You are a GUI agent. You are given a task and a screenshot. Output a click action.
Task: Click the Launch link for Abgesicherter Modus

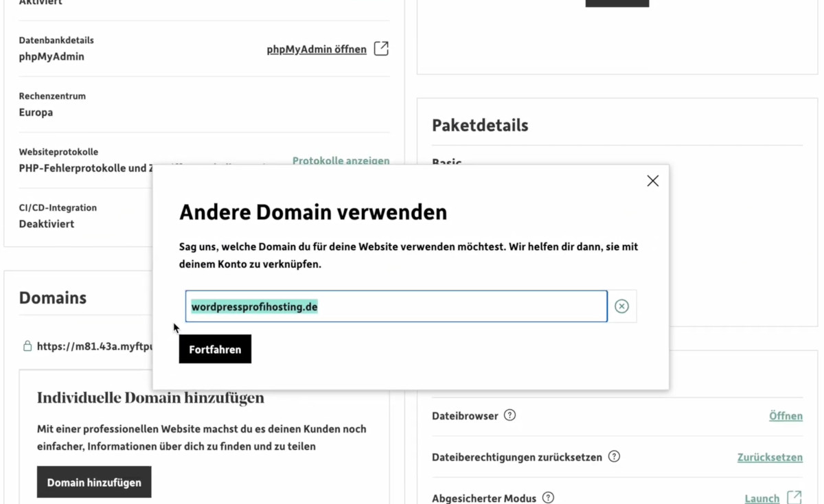coord(762,498)
